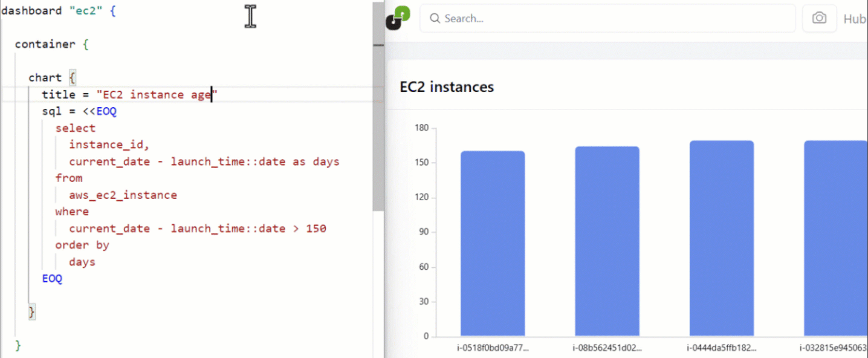Click the "chart {" line
The image size is (868, 358).
[53, 77]
